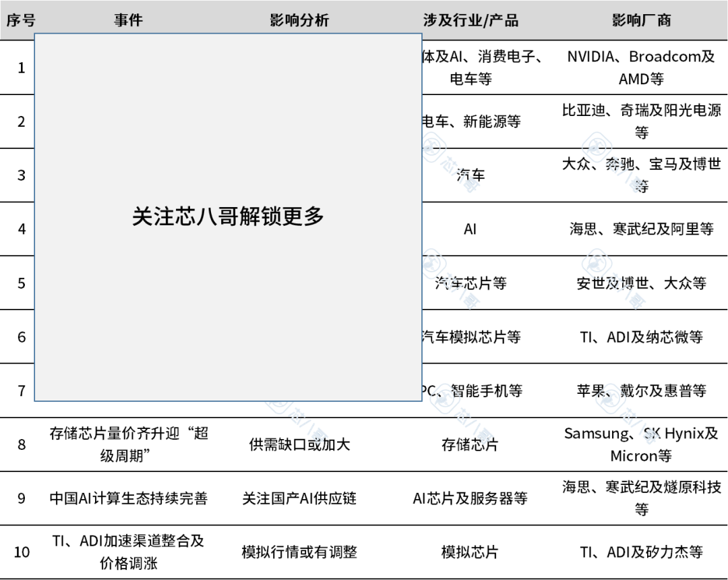
Task: Select the 影响厂商 column header
Action: coord(641,20)
